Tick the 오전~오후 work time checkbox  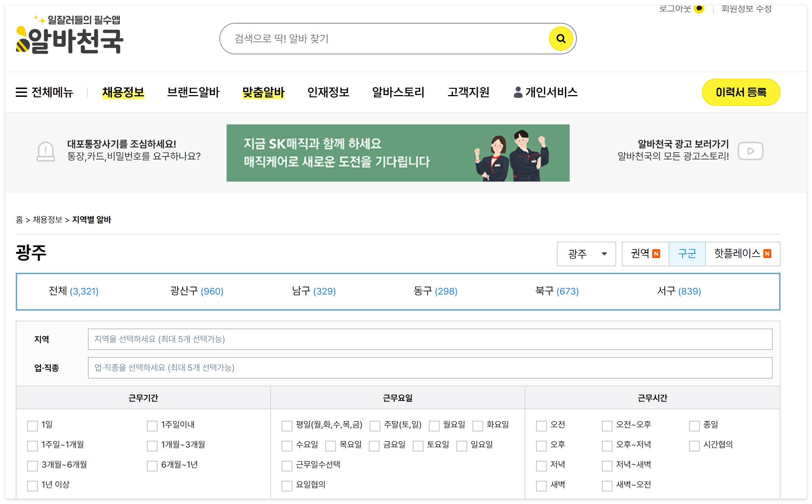pos(607,425)
